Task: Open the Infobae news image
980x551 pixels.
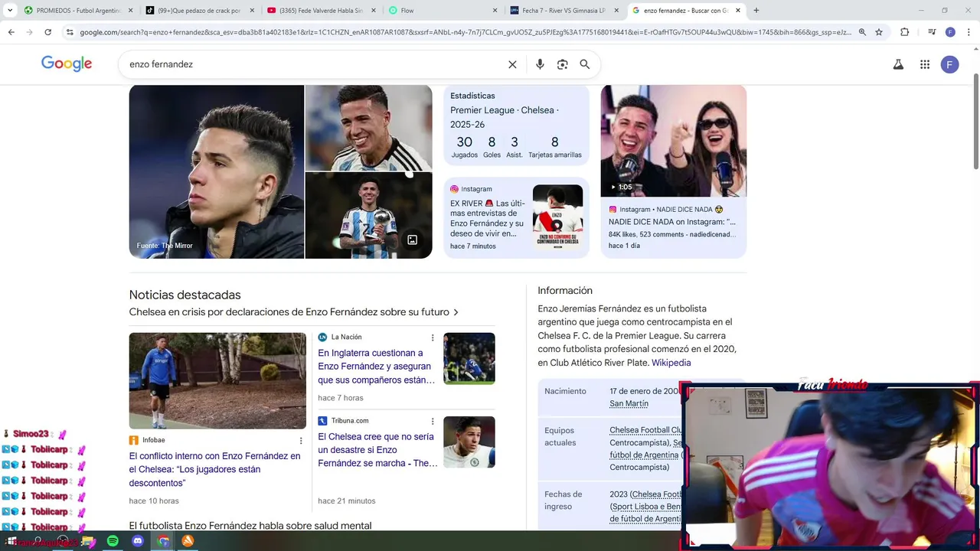Action: (x=217, y=380)
